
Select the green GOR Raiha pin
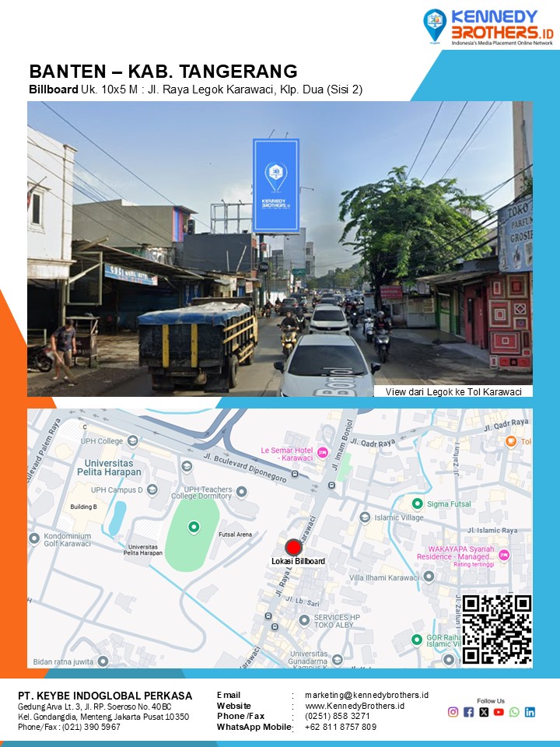417,640
